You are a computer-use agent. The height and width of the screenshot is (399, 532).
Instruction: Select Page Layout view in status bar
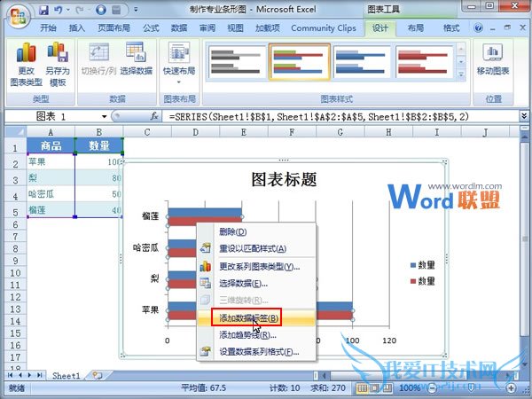click(374, 387)
